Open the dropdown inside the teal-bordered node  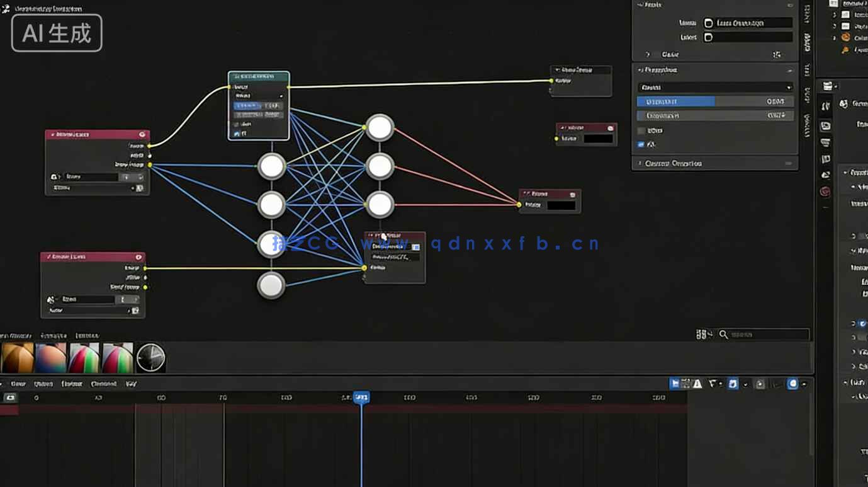[259, 96]
